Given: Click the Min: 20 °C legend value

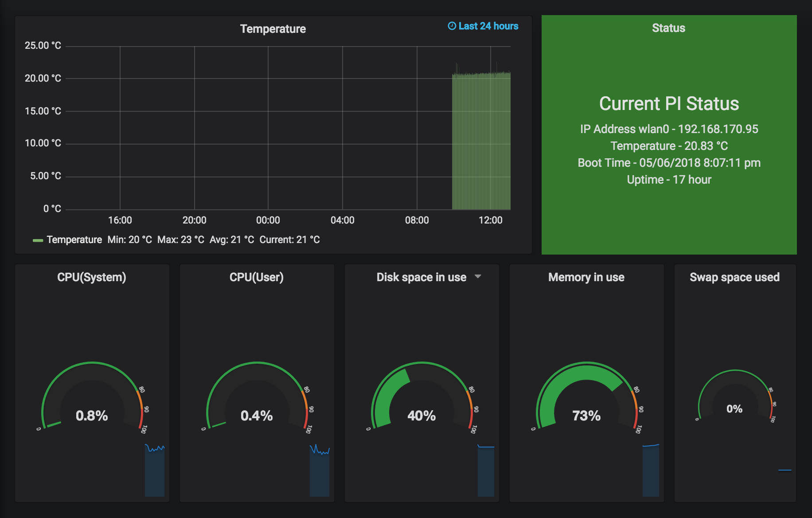Looking at the screenshot, I should coord(129,239).
